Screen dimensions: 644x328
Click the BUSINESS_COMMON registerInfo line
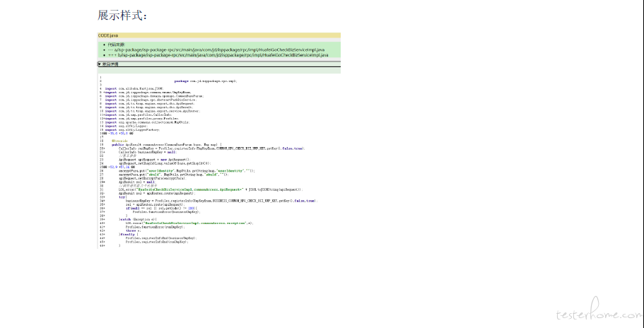[x=221, y=200]
